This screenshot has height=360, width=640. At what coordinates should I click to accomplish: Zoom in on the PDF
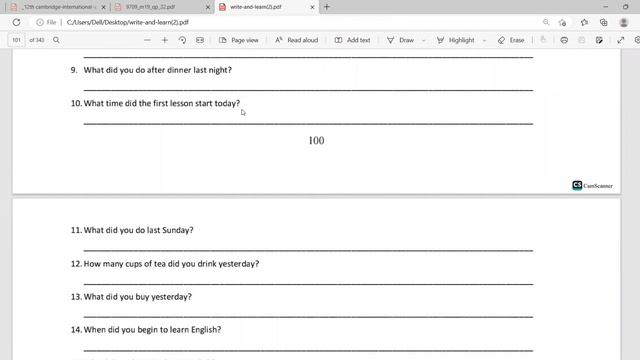[164, 40]
